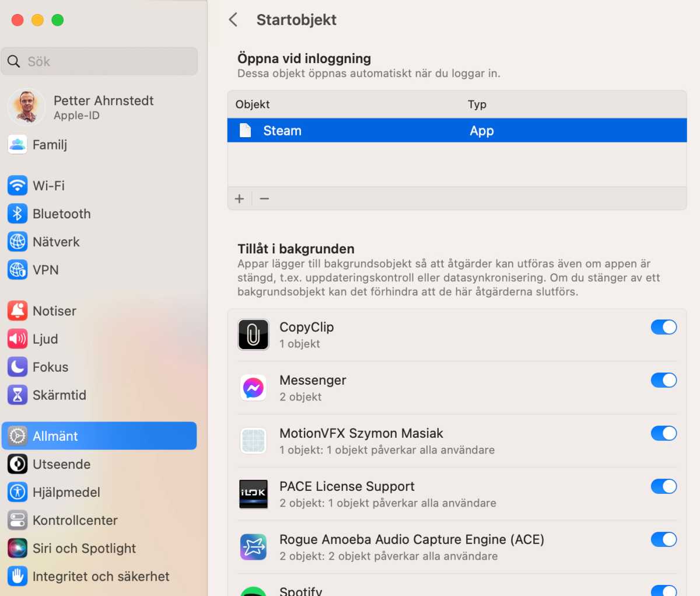Toggle Rogue Amoeba ACE background switch
This screenshot has height=596, width=700.
664,539
